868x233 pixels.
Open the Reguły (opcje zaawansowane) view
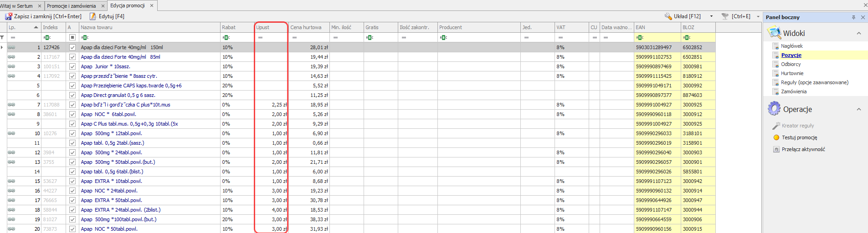point(814,82)
